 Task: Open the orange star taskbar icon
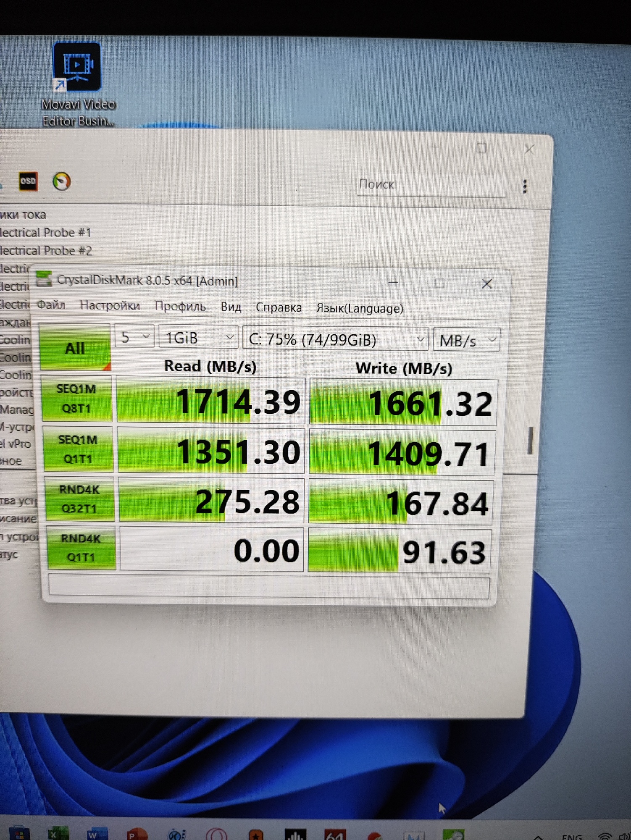(x=256, y=835)
